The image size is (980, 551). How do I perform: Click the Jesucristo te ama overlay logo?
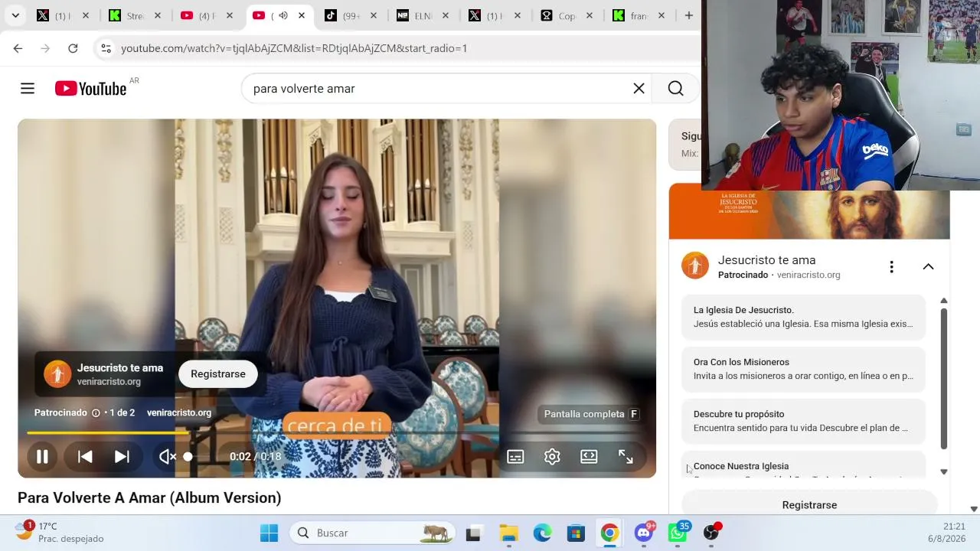[x=57, y=374]
